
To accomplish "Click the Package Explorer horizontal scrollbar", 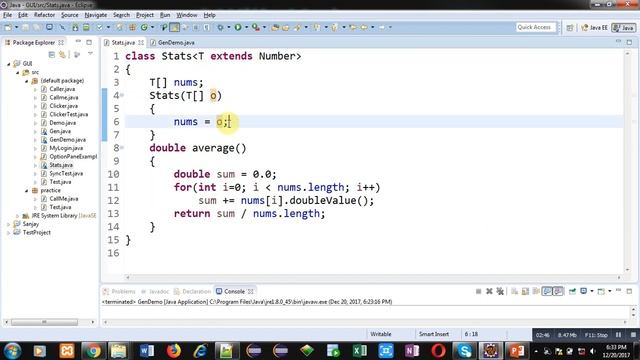I will click(44, 322).
